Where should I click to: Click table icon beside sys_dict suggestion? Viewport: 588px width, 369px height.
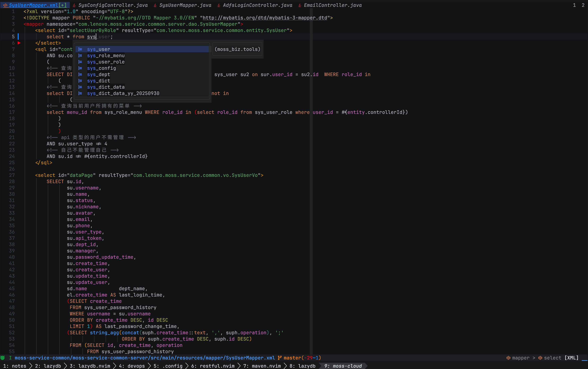click(x=80, y=81)
